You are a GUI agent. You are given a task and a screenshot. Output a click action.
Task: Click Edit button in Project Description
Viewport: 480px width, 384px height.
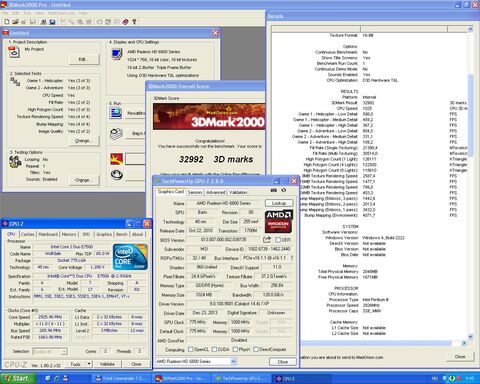coord(84,59)
